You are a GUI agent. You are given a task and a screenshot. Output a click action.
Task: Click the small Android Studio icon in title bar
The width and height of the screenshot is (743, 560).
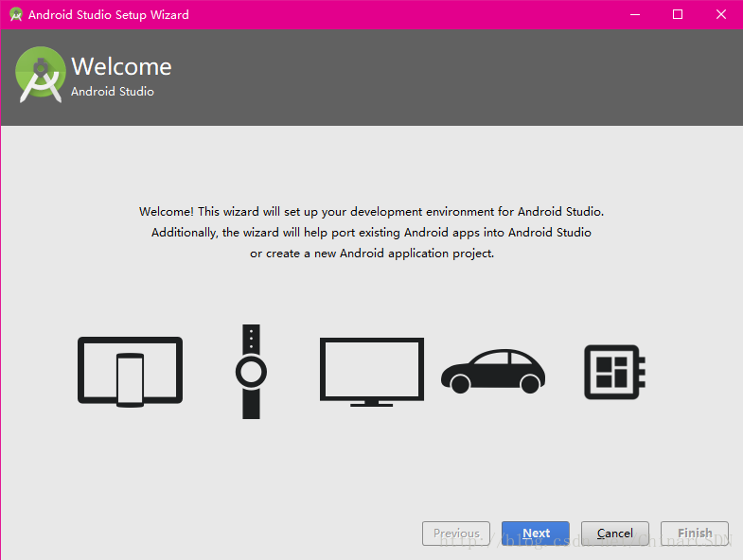(16, 14)
